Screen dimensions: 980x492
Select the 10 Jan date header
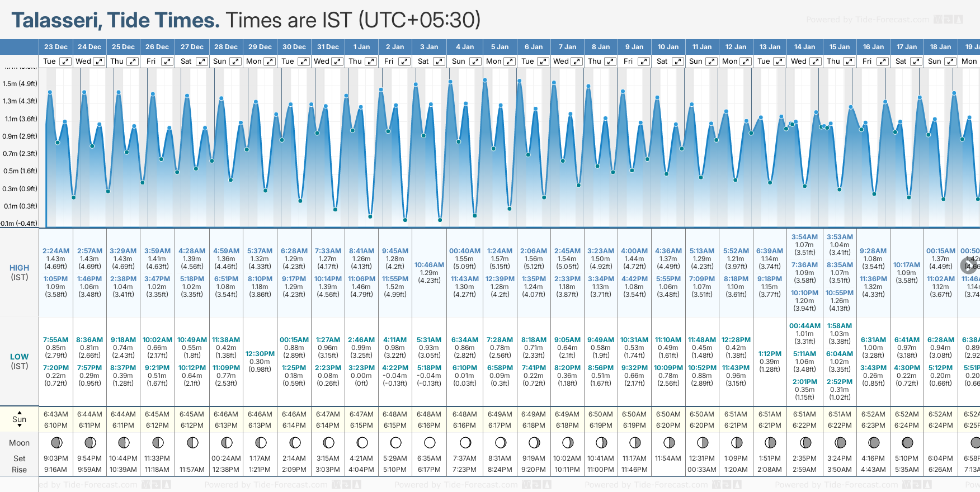point(668,47)
